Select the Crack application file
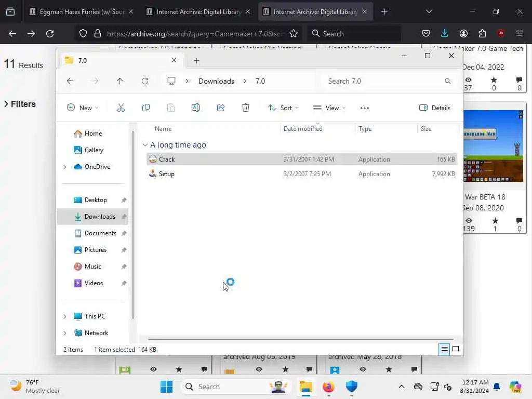Image resolution: width=532 pixels, height=399 pixels. 302,159
